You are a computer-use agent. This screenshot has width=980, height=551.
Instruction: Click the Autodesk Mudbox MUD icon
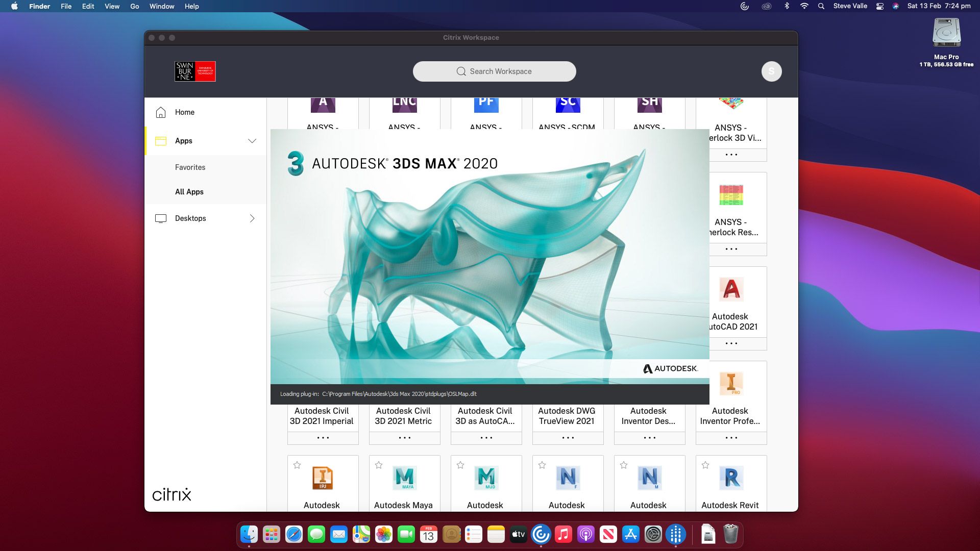(x=486, y=478)
